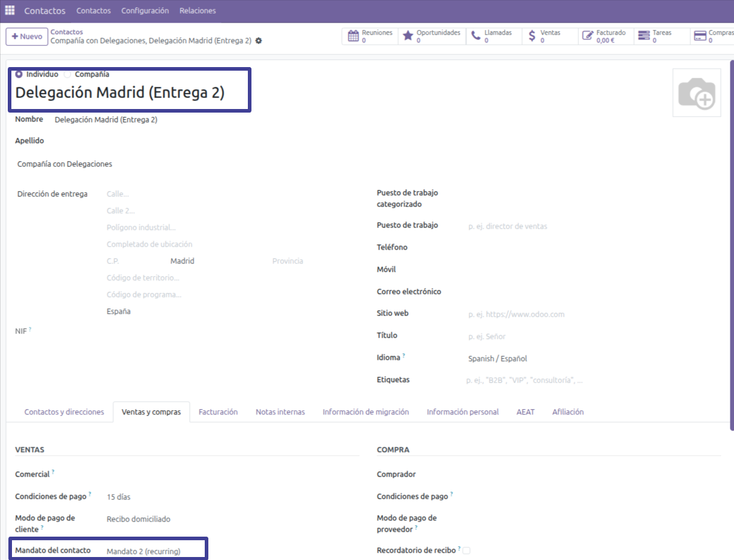Select the Compañía radio button
This screenshot has height=560, width=734.
(x=68, y=74)
